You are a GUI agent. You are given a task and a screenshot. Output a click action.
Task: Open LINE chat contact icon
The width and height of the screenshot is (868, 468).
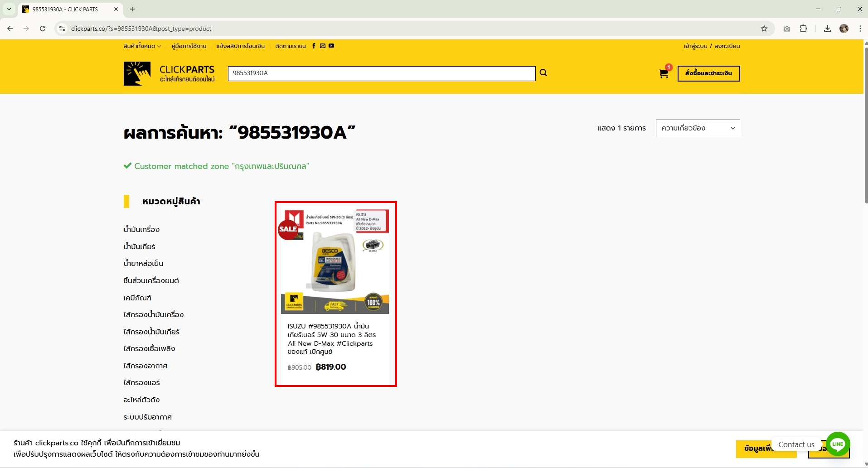point(838,444)
